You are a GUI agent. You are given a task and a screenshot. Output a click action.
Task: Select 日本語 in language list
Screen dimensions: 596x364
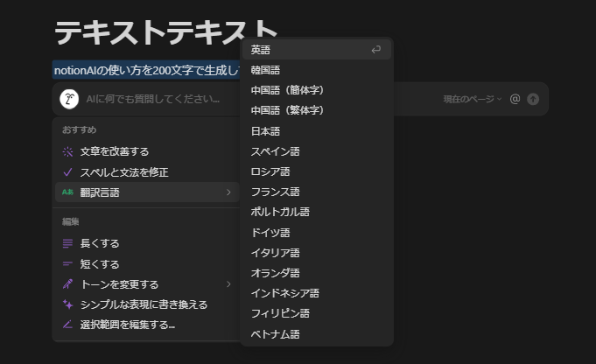tap(317, 131)
